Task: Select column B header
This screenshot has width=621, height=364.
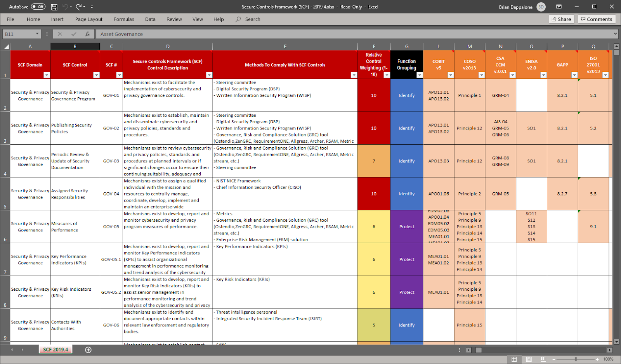Action: pyautogui.click(x=75, y=47)
